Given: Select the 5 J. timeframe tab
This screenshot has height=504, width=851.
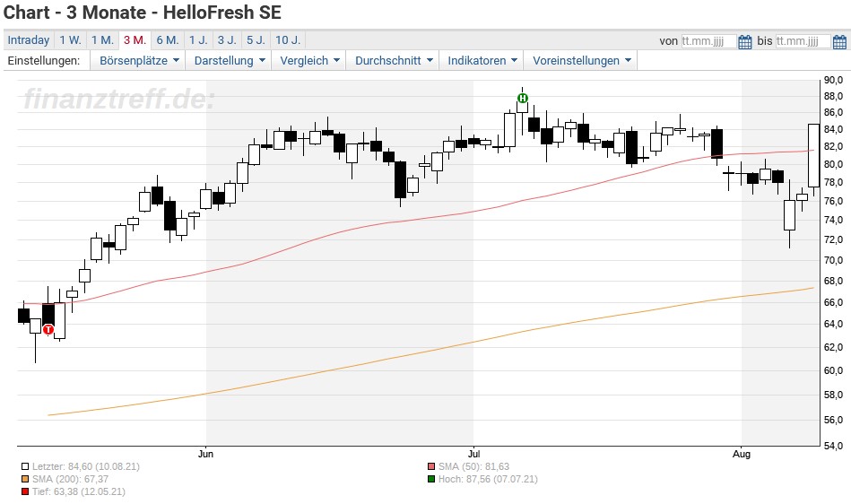Looking at the screenshot, I should [x=256, y=40].
